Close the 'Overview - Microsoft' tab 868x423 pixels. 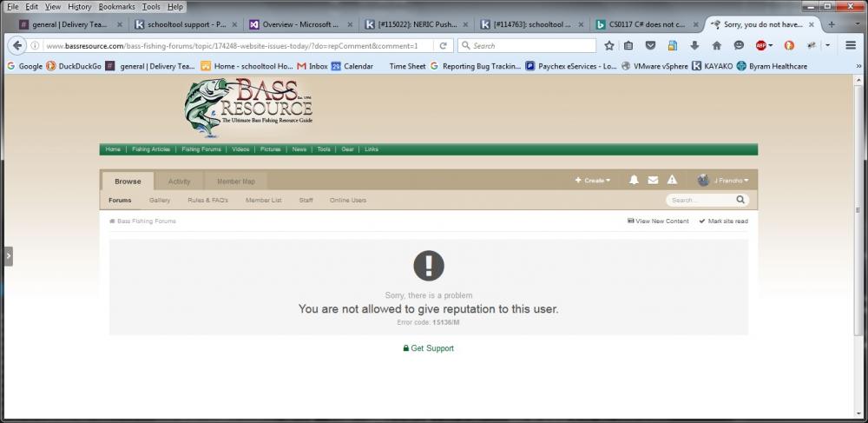(x=351, y=24)
